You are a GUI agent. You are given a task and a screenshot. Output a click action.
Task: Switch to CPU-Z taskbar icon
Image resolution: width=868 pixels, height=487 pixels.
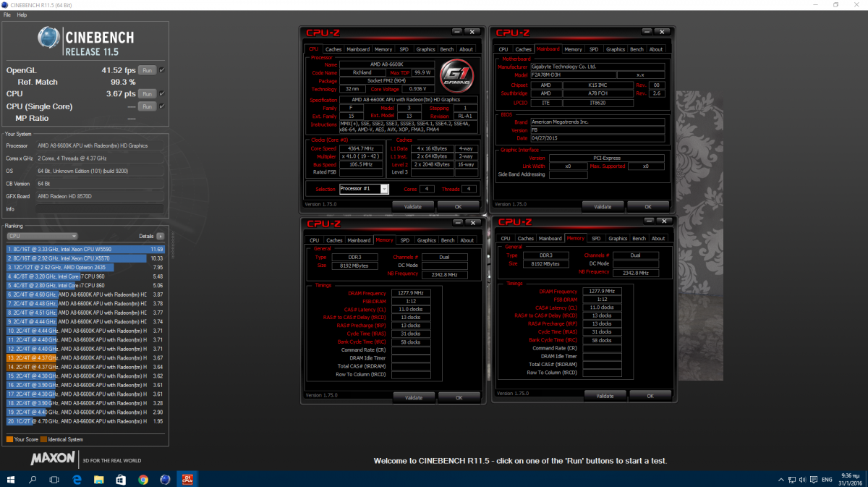[x=187, y=479]
